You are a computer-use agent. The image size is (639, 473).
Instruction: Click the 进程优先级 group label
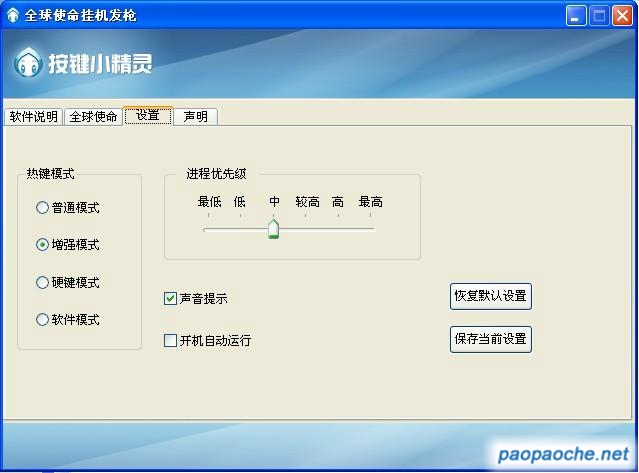216,174
